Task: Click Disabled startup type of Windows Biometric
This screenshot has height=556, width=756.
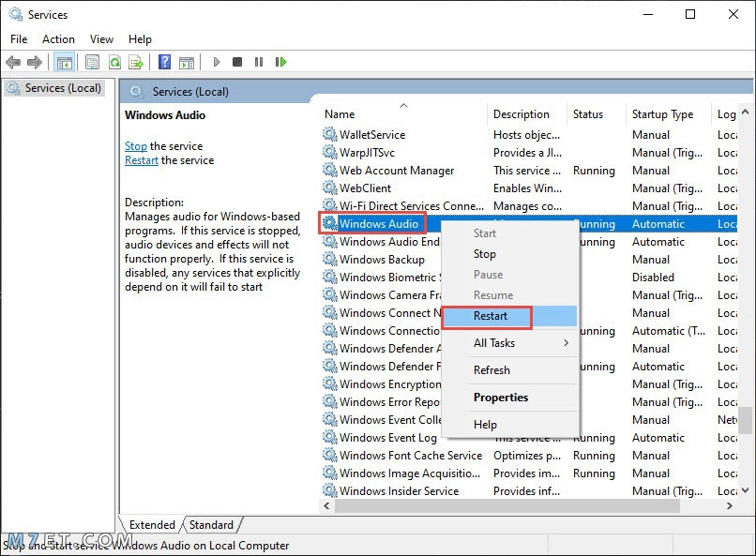Action: click(653, 277)
